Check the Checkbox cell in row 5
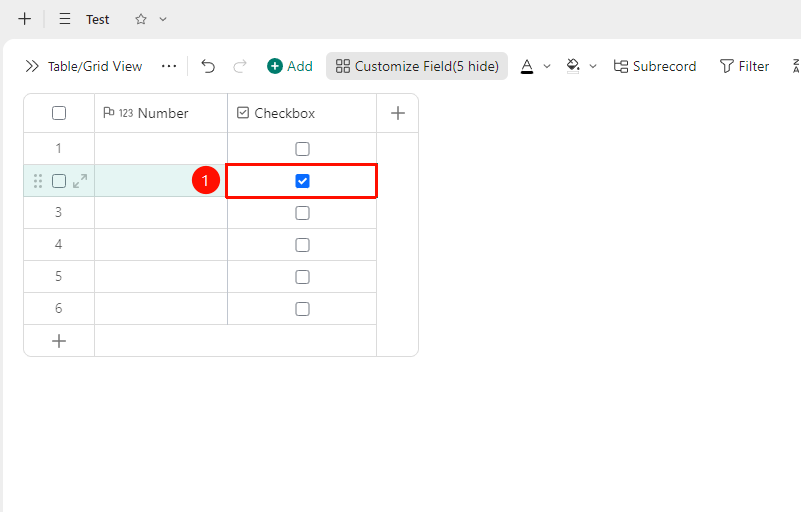The width and height of the screenshot is (801, 512). click(x=302, y=276)
